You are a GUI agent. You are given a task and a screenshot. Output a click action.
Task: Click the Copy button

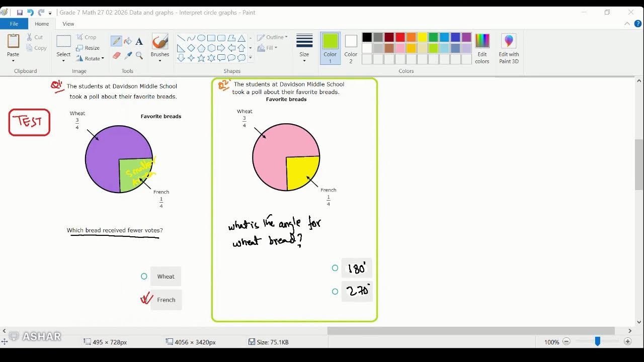point(36,48)
